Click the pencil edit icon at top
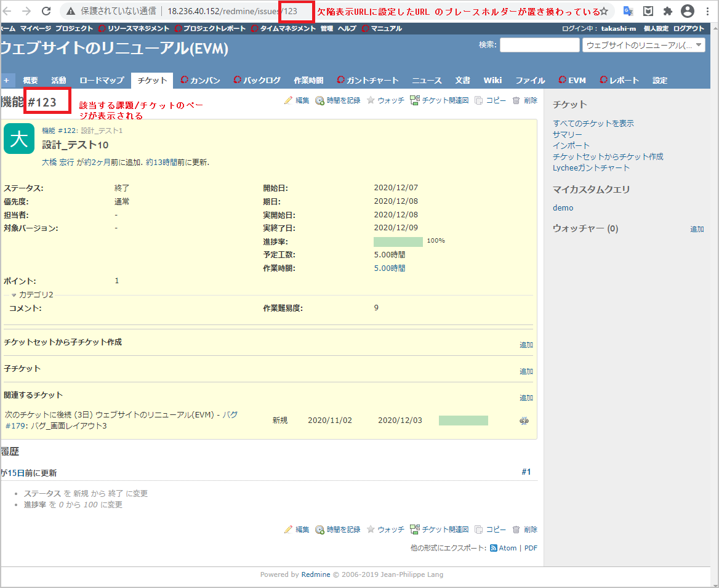Screen dimensions: 719x588 pyautogui.click(x=288, y=100)
